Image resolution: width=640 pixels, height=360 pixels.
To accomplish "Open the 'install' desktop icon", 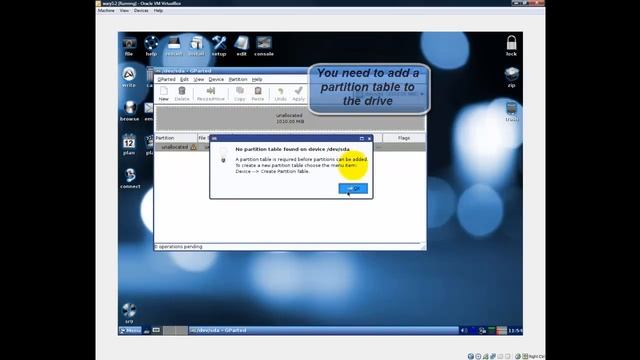I will (x=196, y=46).
